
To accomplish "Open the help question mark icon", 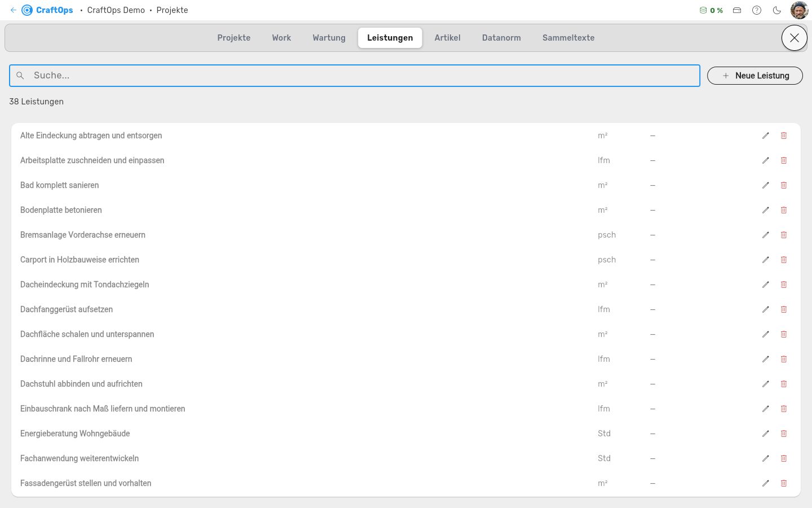I will click(757, 10).
